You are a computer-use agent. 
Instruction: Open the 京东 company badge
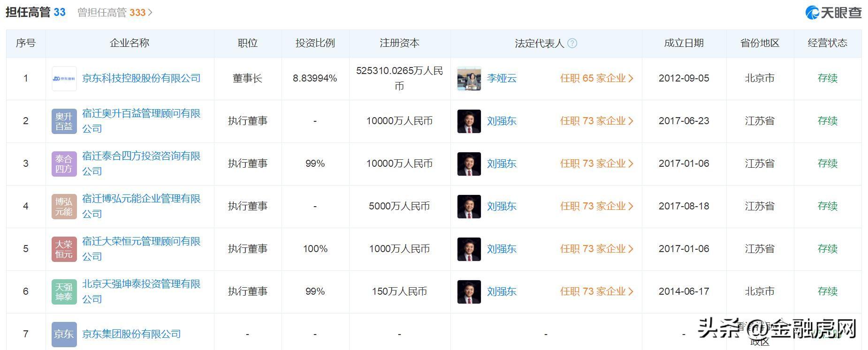(64, 335)
